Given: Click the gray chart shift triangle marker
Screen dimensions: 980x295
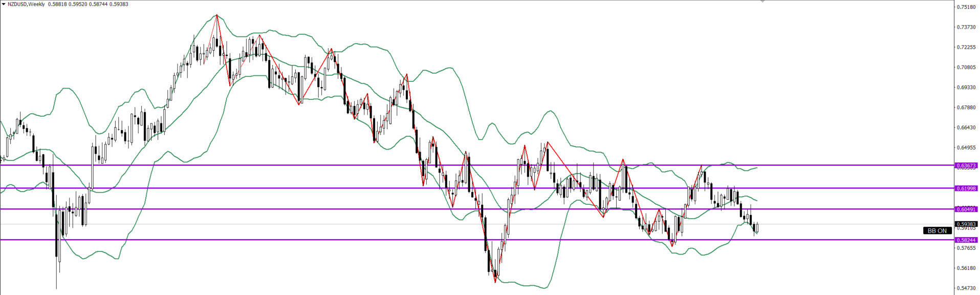Looking at the screenshot, I should pos(763,2).
